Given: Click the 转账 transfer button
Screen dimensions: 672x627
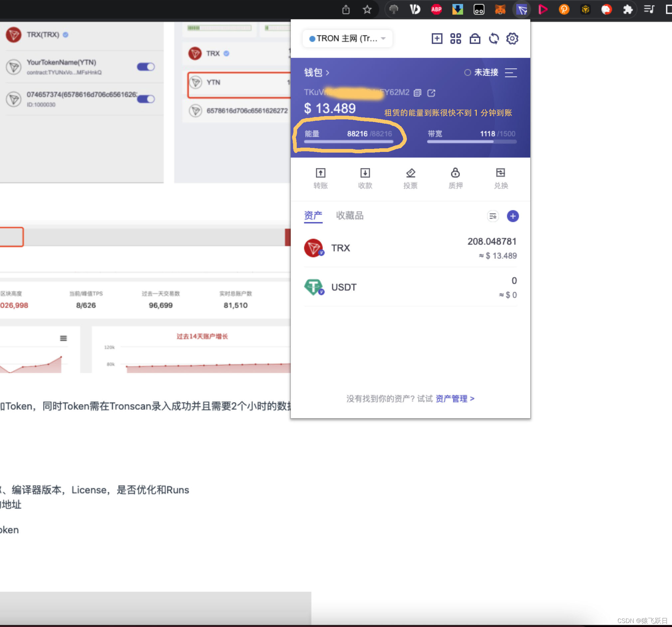Looking at the screenshot, I should pyautogui.click(x=320, y=179).
